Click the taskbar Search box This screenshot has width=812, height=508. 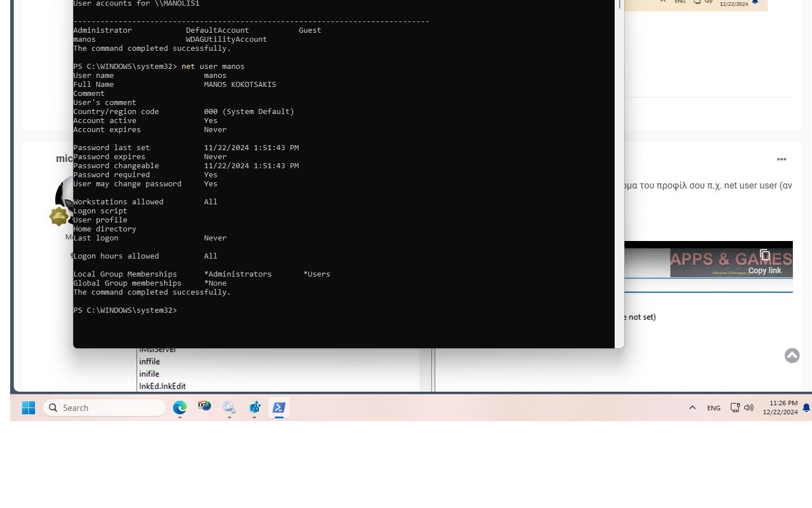point(104,408)
